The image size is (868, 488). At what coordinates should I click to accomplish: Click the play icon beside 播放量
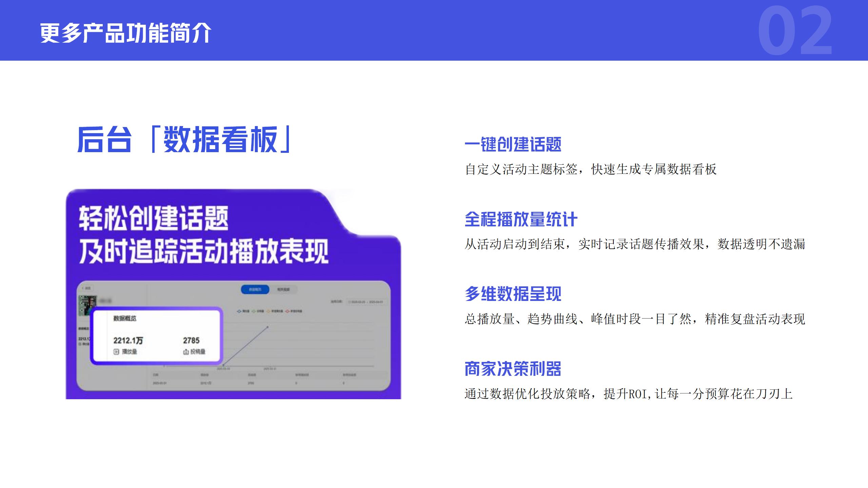(x=116, y=352)
